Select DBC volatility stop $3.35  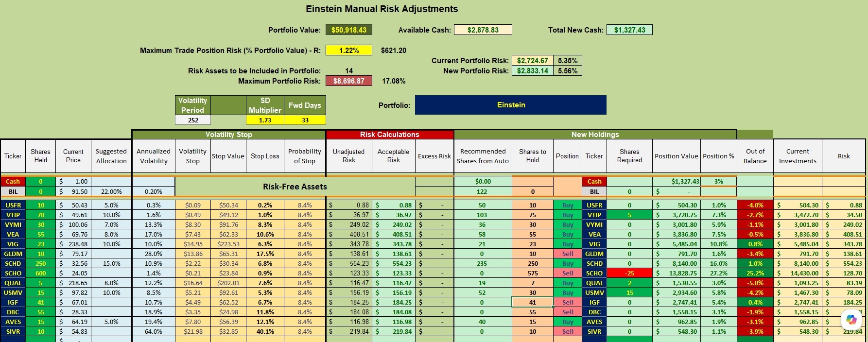tap(193, 312)
